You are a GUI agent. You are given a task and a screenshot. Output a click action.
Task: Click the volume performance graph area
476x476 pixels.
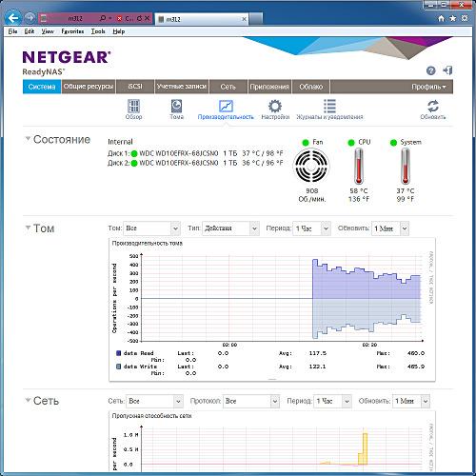[x=282, y=298]
